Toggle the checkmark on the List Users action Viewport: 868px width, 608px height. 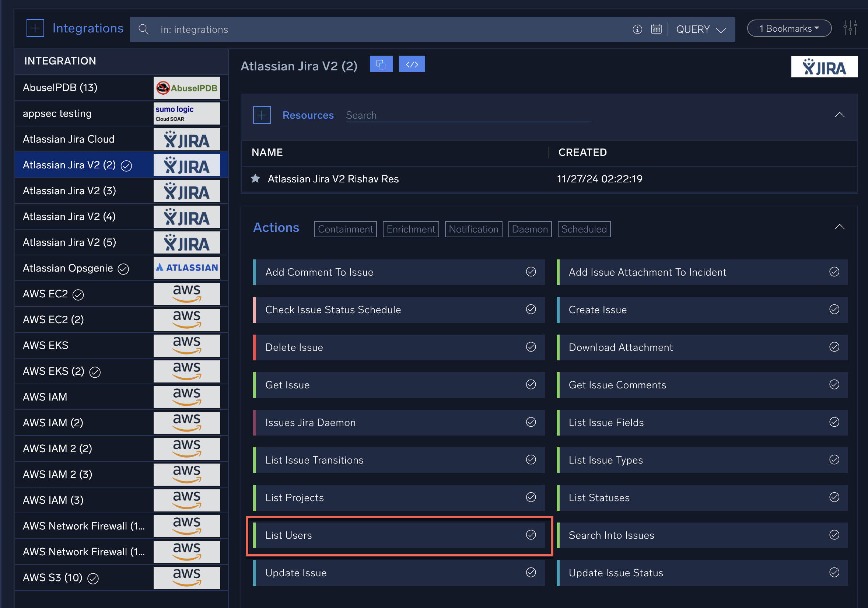point(531,535)
